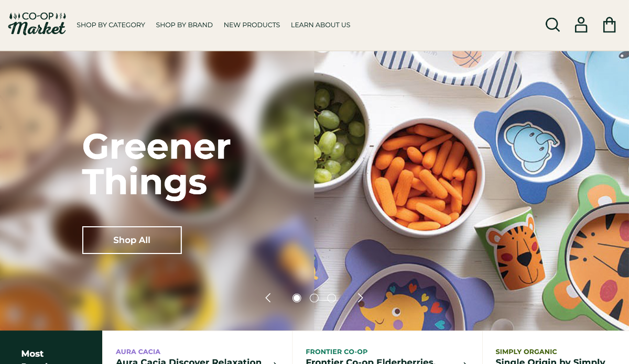The width and height of the screenshot is (629, 364).
Task: Expand the Shop by Category menu
Action: coord(111,25)
